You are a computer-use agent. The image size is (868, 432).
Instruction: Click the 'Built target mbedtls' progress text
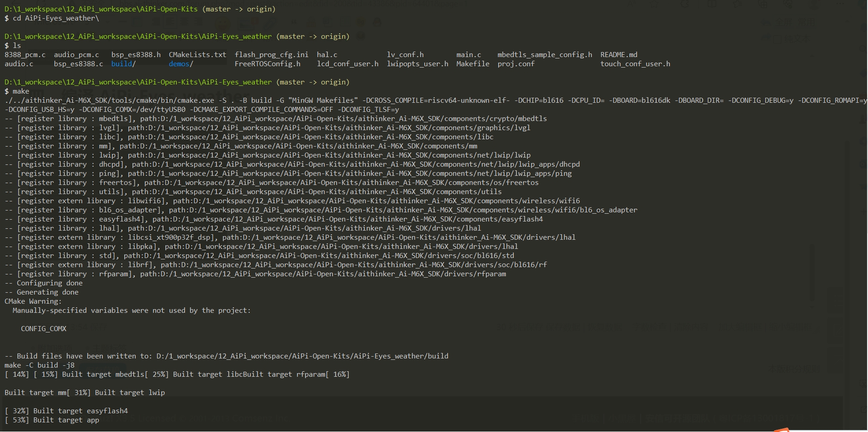103,374
